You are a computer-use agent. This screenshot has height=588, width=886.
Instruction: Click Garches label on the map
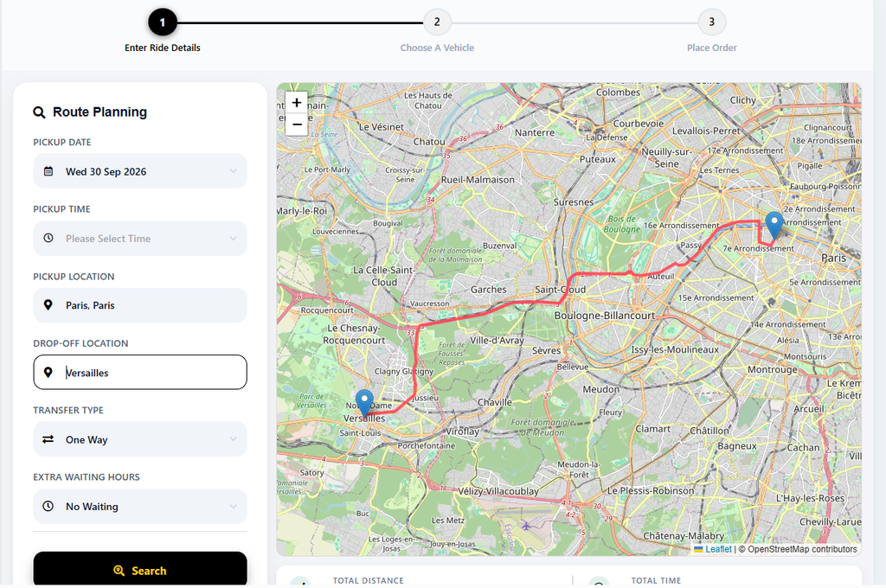(489, 290)
